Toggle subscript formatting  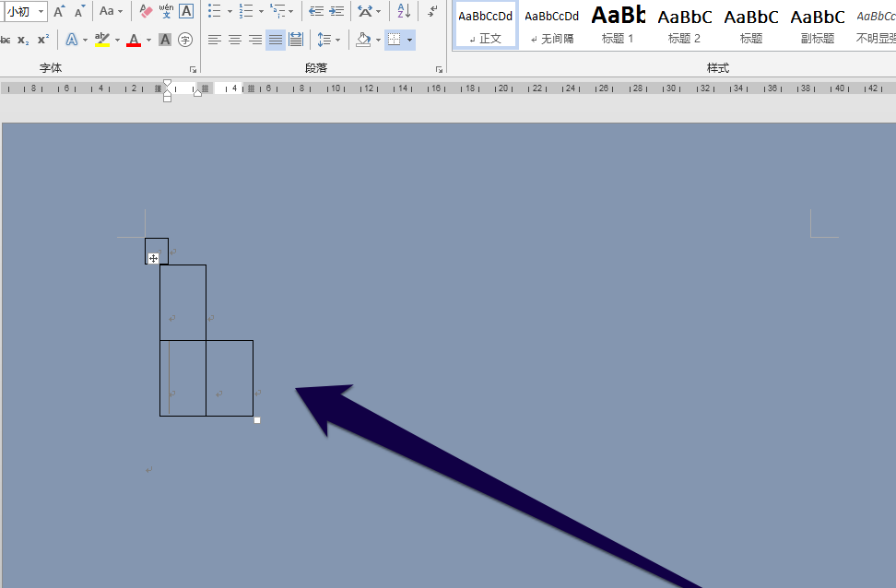pos(23,40)
